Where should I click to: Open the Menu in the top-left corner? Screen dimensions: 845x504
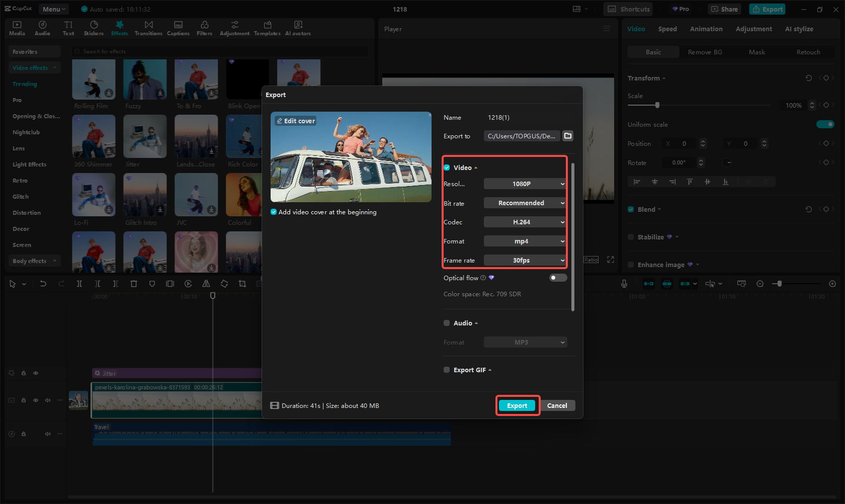[53, 9]
